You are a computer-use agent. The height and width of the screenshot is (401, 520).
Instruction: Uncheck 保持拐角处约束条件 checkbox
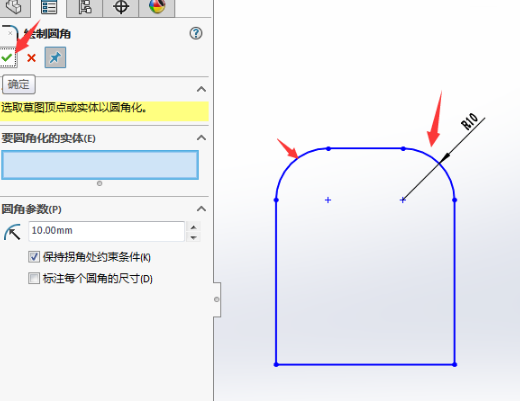(34, 257)
